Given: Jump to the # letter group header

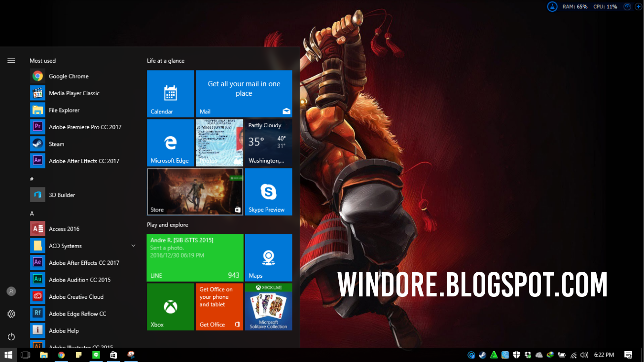Looking at the screenshot, I should coord(32,179).
